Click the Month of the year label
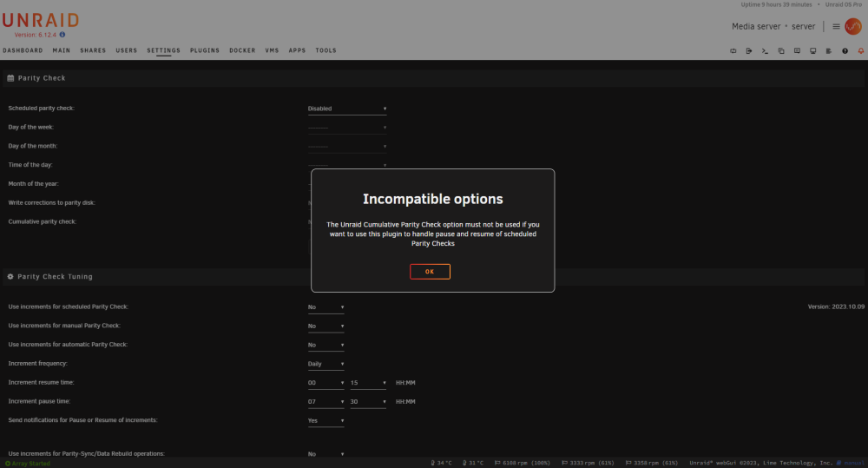868x468 pixels. click(33, 184)
